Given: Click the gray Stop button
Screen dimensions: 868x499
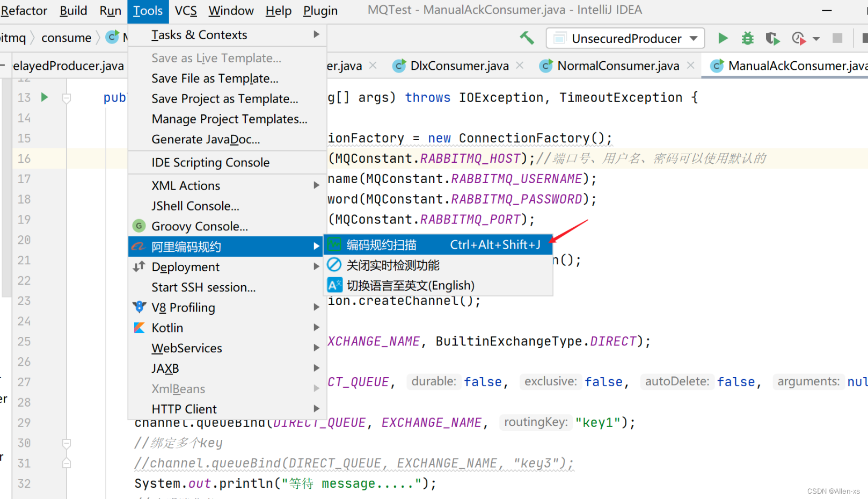Looking at the screenshot, I should coord(837,38).
